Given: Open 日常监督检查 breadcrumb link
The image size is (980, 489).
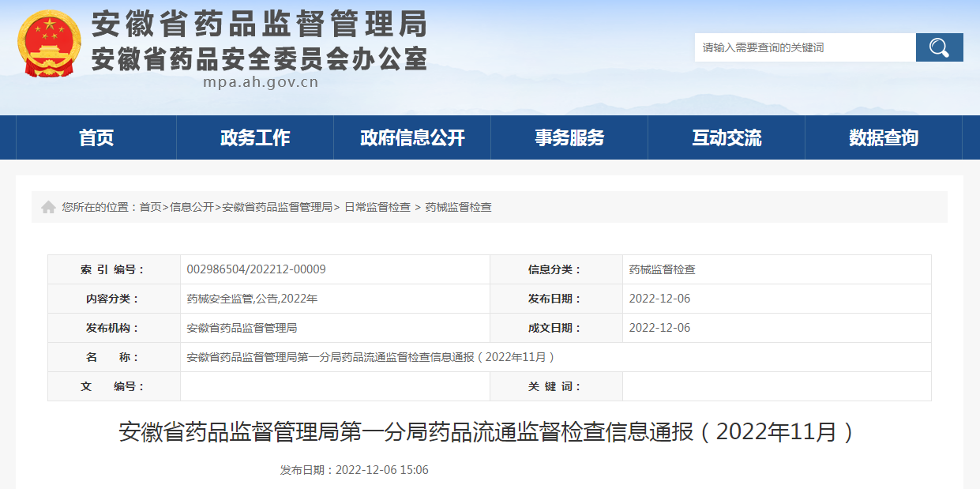Looking at the screenshot, I should [x=377, y=207].
